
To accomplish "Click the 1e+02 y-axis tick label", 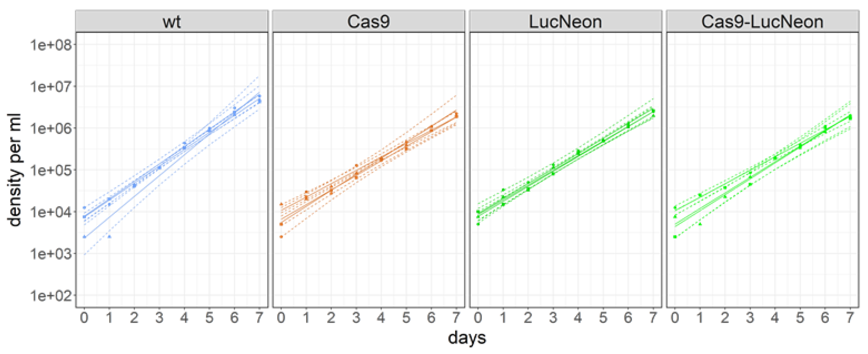I will pyautogui.click(x=51, y=296).
